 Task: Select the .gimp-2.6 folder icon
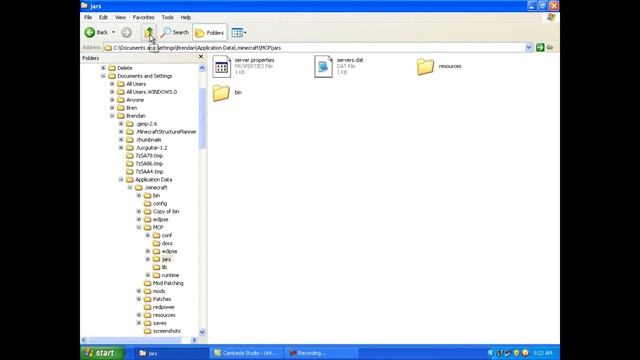coord(130,124)
